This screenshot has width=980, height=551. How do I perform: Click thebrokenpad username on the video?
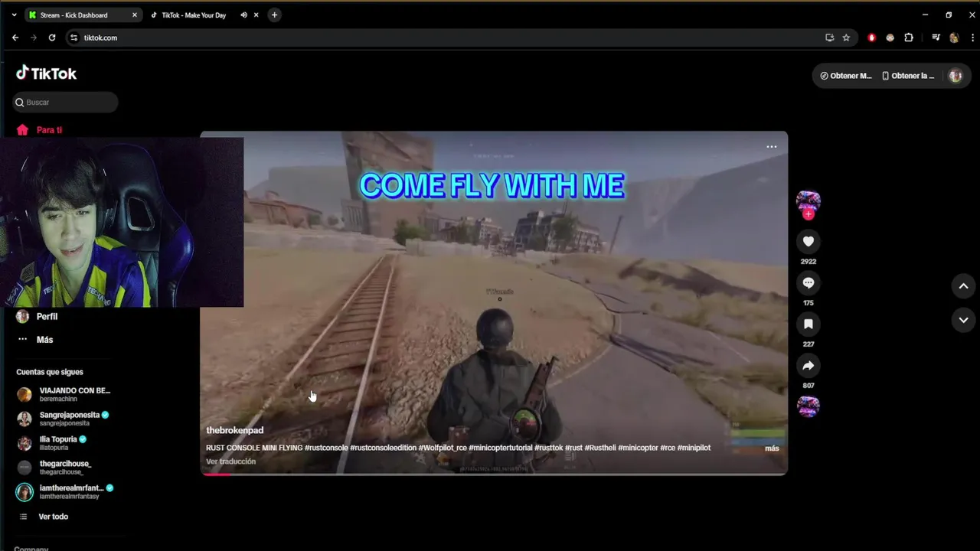click(x=234, y=430)
